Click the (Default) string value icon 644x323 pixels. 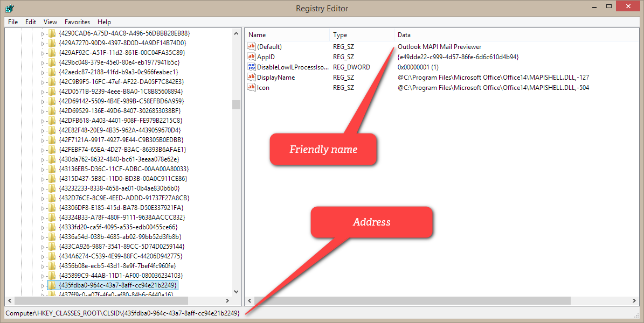pyautogui.click(x=251, y=47)
